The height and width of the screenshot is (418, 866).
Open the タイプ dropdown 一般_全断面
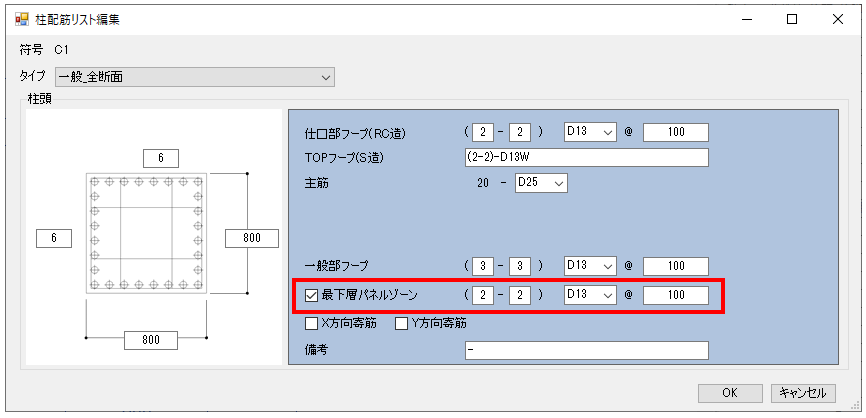point(195,77)
